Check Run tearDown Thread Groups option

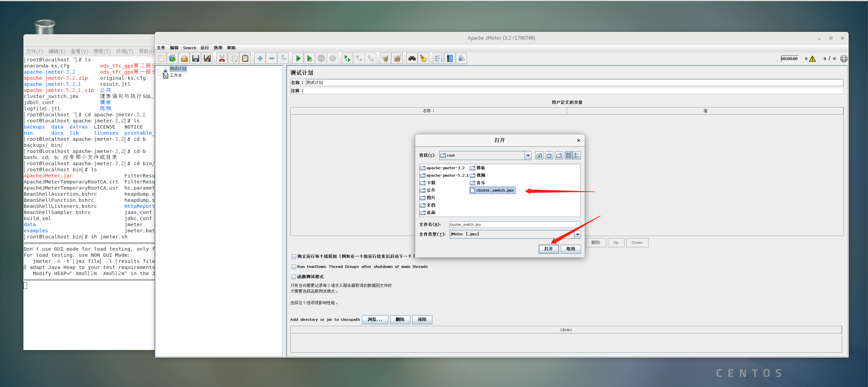(294, 267)
